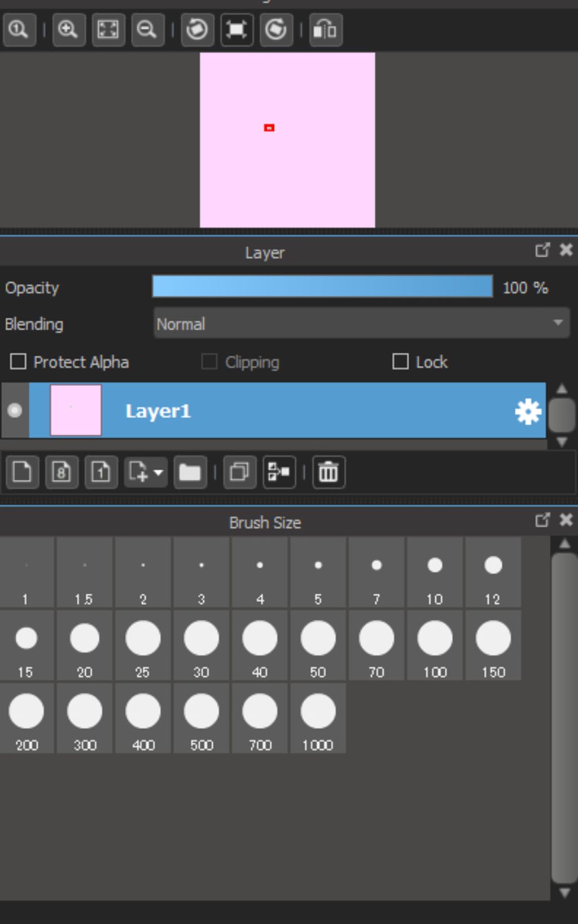The image size is (578, 924).
Task: Select brush size 3
Action: coord(202,572)
